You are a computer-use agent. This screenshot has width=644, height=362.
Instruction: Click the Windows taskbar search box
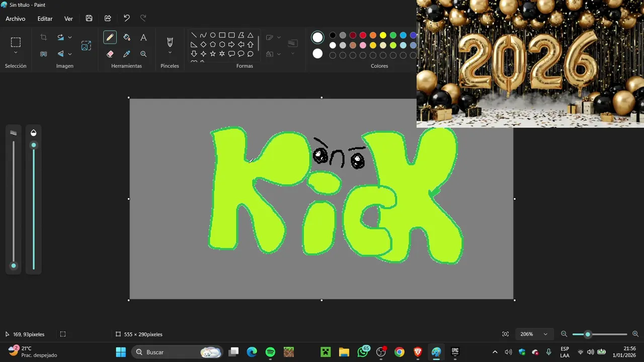(x=177, y=352)
